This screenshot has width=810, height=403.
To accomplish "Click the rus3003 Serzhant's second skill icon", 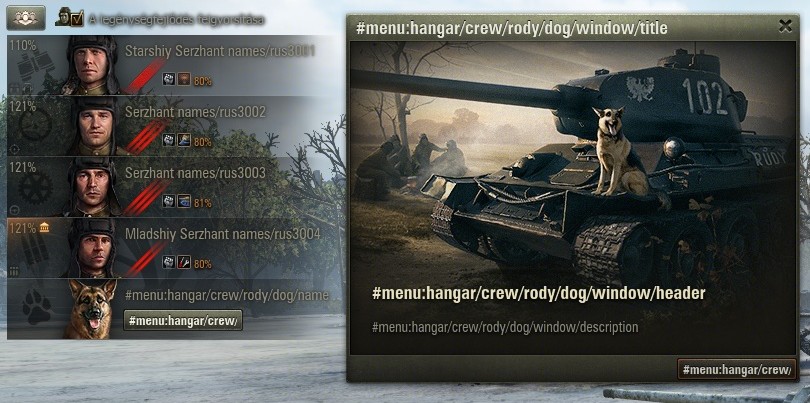I will pyautogui.click(x=184, y=201).
